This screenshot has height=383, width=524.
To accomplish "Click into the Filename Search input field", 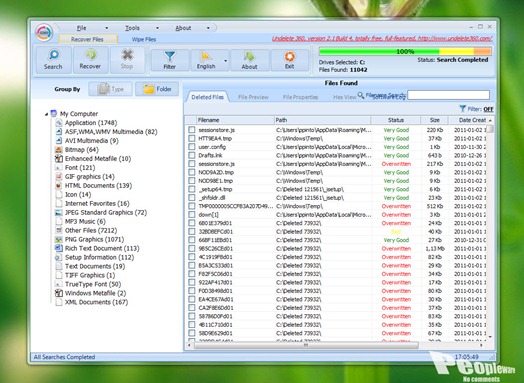I will (448, 95).
